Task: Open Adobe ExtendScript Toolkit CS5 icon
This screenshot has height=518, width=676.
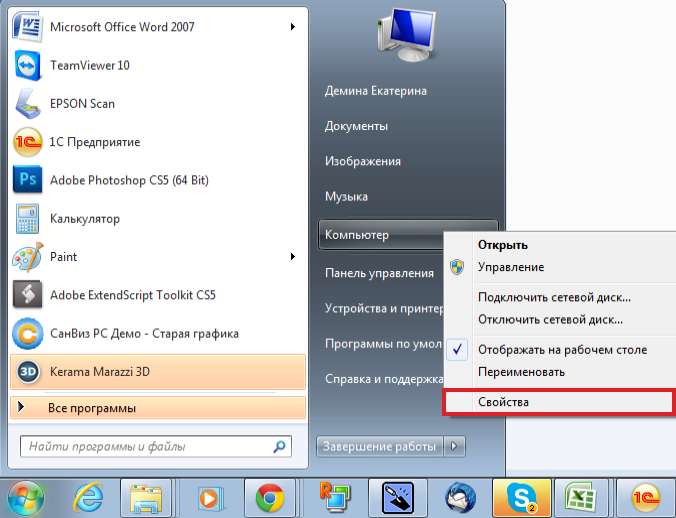Action: 28,295
